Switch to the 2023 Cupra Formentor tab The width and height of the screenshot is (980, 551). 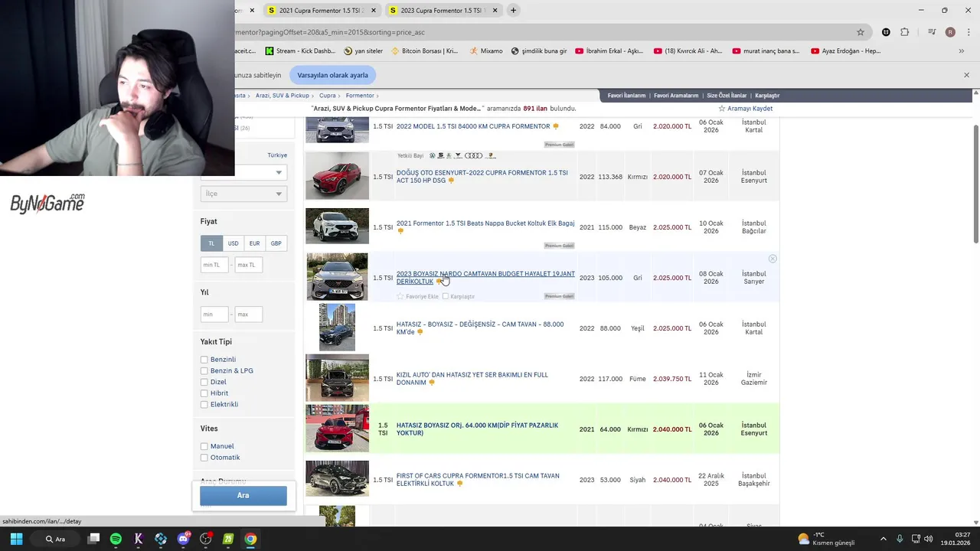pyautogui.click(x=443, y=10)
